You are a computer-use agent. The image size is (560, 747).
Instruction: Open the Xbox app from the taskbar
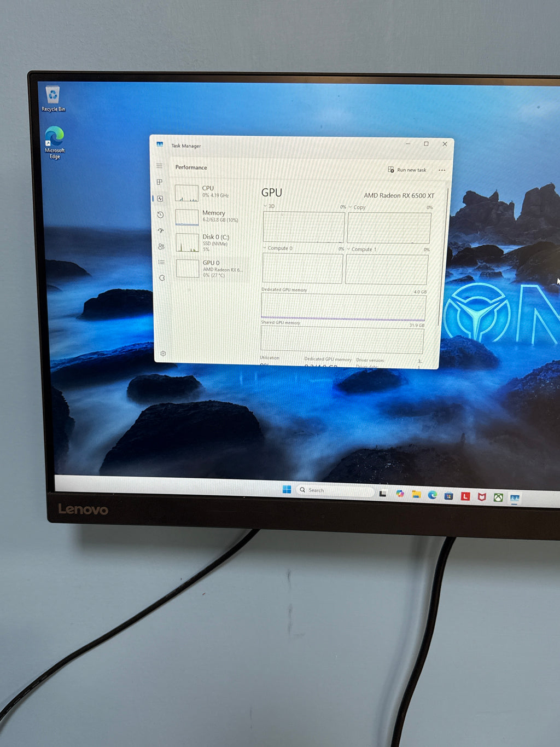[x=498, y=497]
